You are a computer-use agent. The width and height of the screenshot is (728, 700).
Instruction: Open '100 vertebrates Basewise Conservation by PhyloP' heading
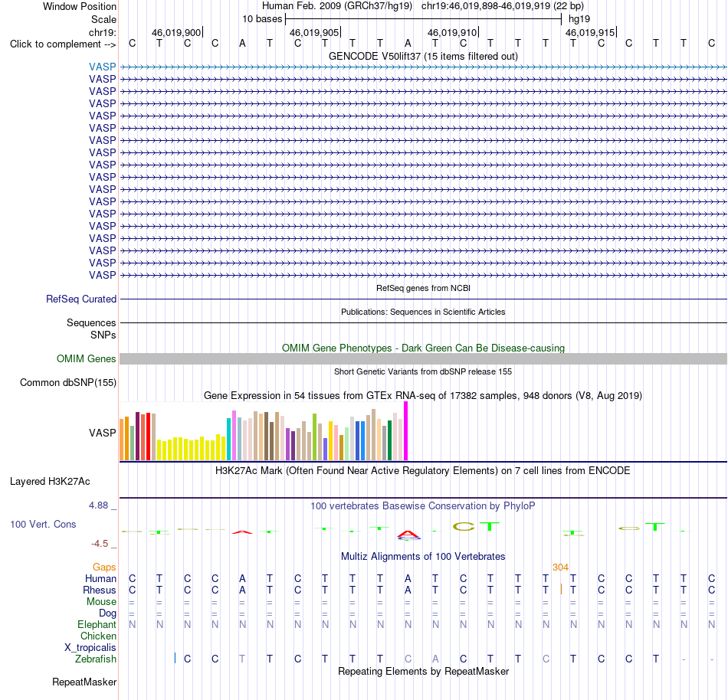coord(423,506)
